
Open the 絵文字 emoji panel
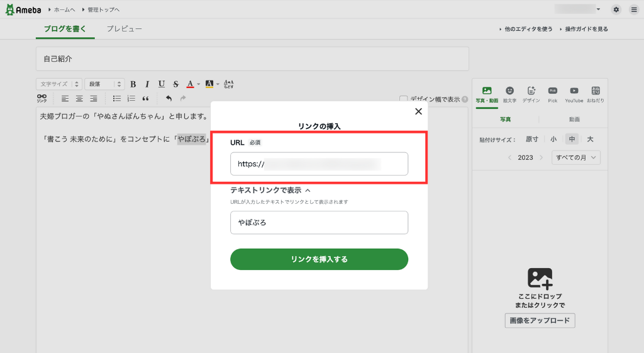[x=509, y=94]
